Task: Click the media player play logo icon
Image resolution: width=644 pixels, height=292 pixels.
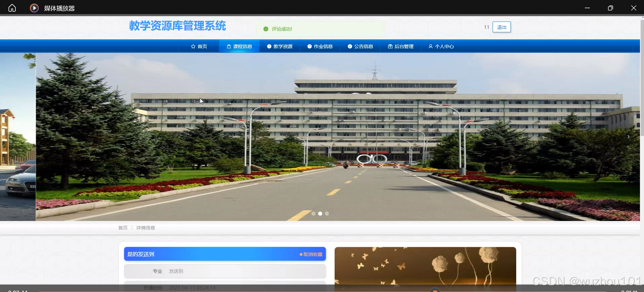Action: pyautogui.click(x=34, y=8)
